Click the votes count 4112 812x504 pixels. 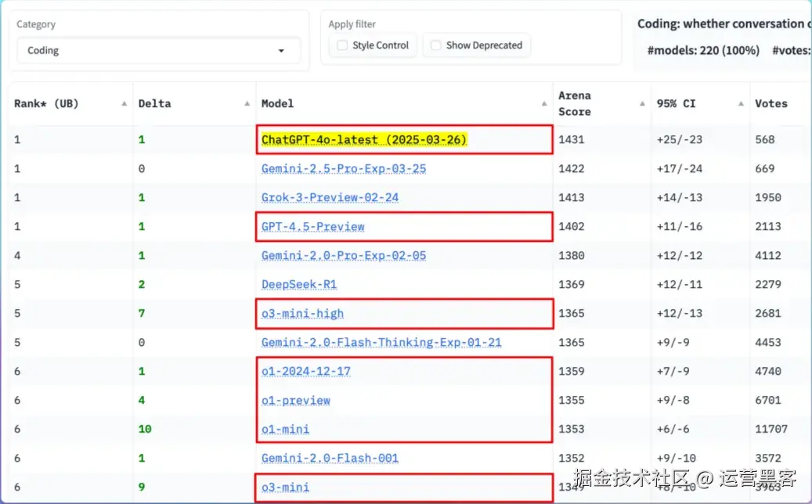coord(768,256)
